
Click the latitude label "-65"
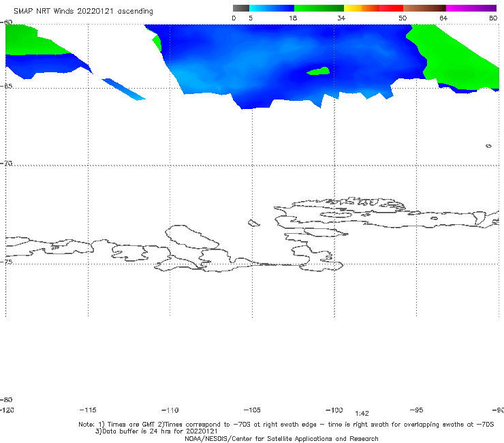(6, 87)
